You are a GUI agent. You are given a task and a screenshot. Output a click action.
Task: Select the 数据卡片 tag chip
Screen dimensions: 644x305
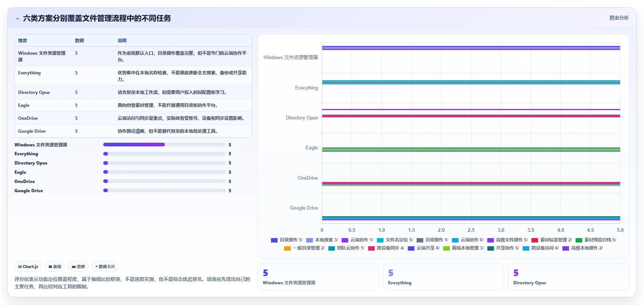click(105, 267)
